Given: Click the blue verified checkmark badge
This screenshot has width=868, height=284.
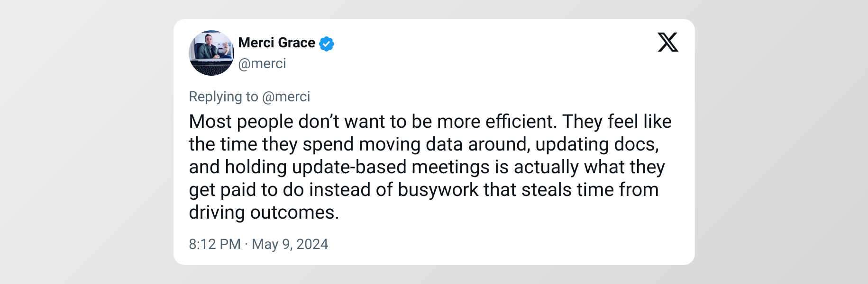Looking at the screenshot, I should [327, 44].
